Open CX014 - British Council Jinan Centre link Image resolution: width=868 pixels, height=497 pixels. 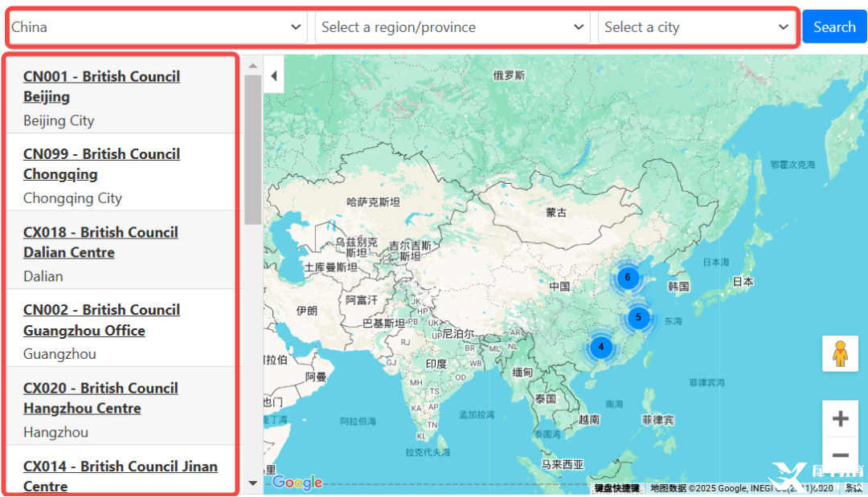pos(120,476)
